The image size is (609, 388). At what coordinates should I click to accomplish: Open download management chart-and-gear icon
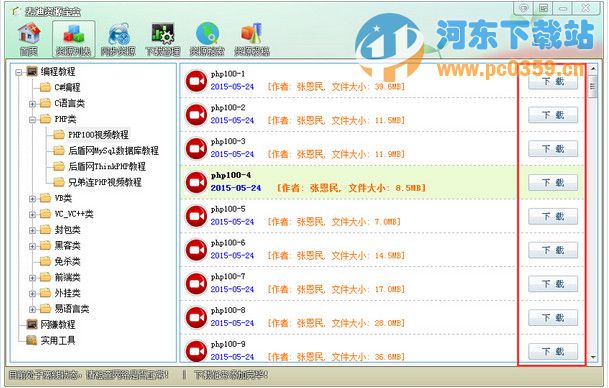click(x=163, y=34)
